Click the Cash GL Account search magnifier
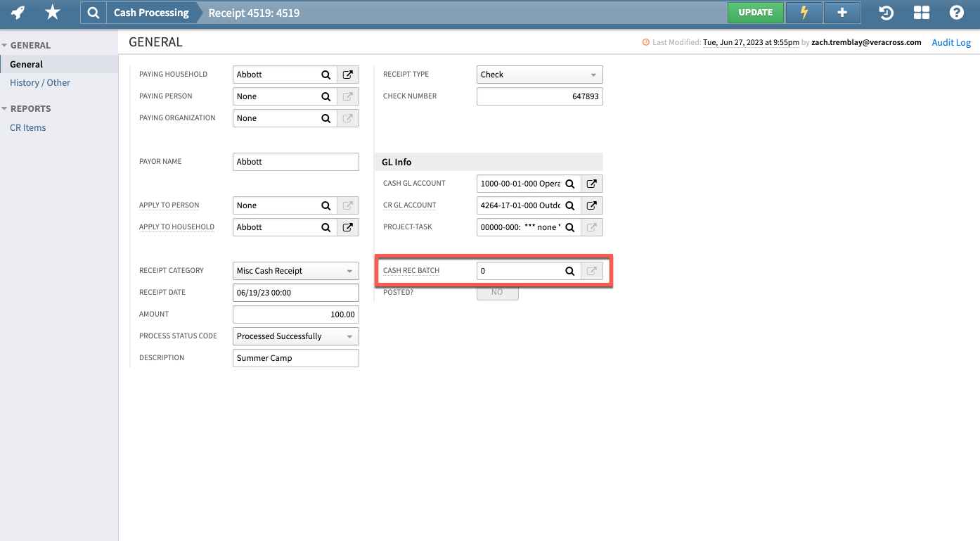980x541 pixels. (569, 183)
